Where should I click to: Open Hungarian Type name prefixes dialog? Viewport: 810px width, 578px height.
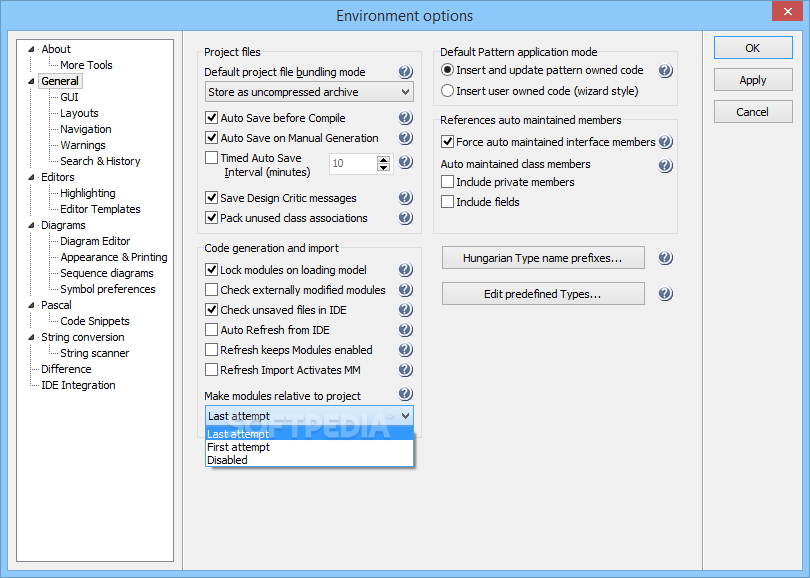click(x=543, y=258)
